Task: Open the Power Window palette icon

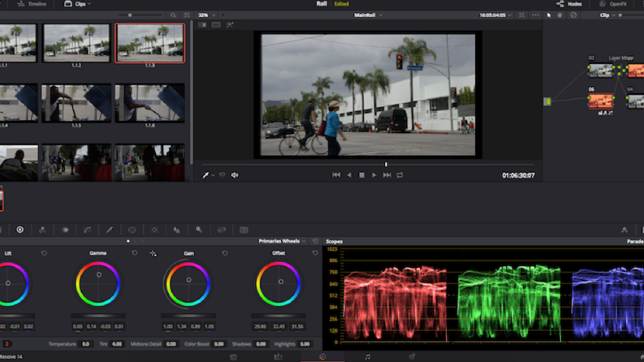Action: [132, 230]
